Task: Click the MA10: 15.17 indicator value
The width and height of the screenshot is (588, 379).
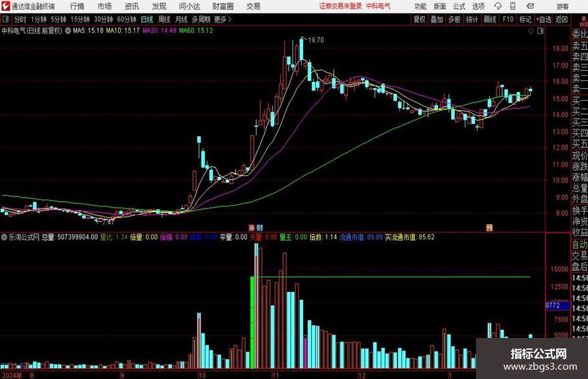Action: click(x=123, y=30)
